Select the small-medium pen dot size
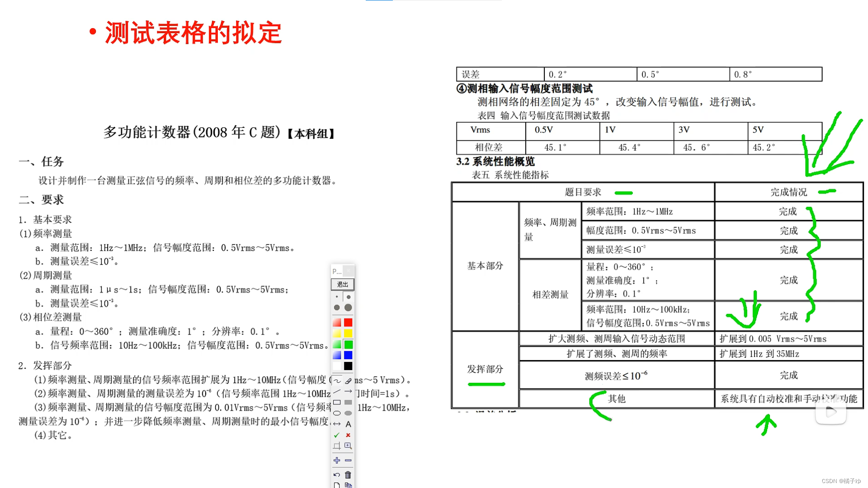Viewport: 868px width, 488px height. pyautogui.click(x=348, y=297)
